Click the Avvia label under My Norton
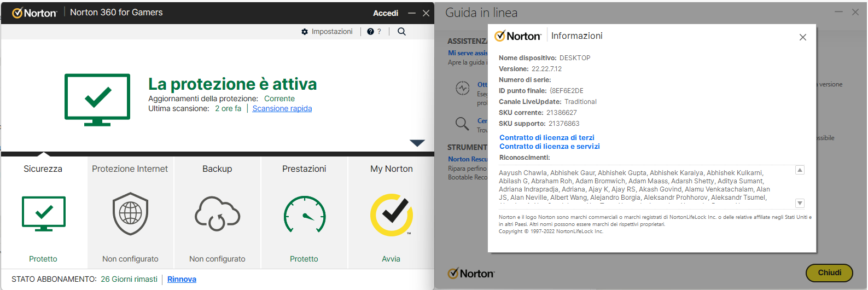 pyautogui.click(x=391, y=259)
